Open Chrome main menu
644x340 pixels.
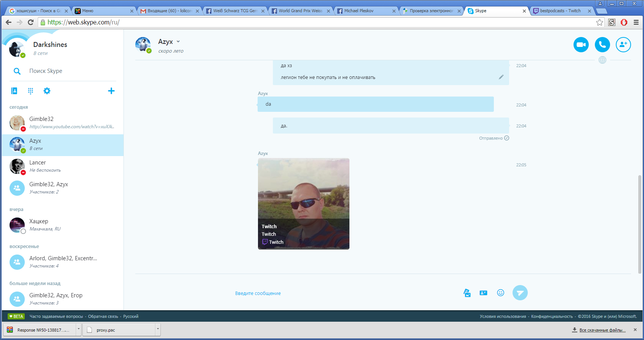point(636,22)
